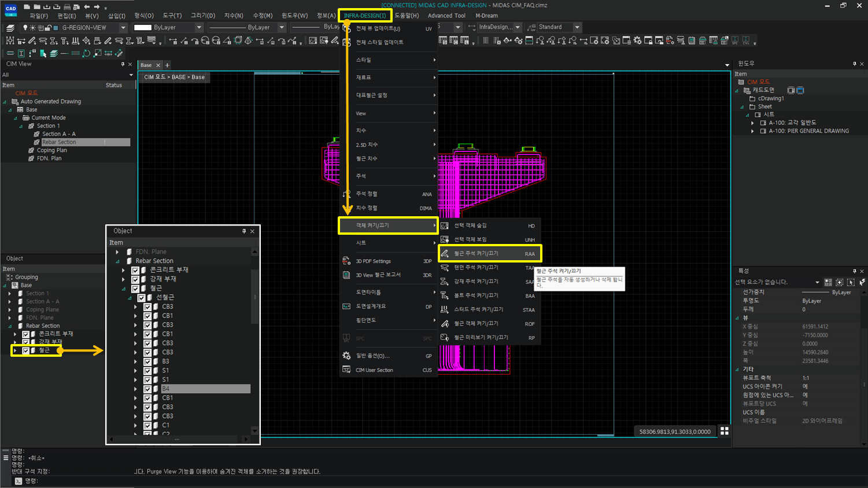Click the sun-shaped layer freeze icon
This screenshot has height=488, width=868.
(32, 27)
